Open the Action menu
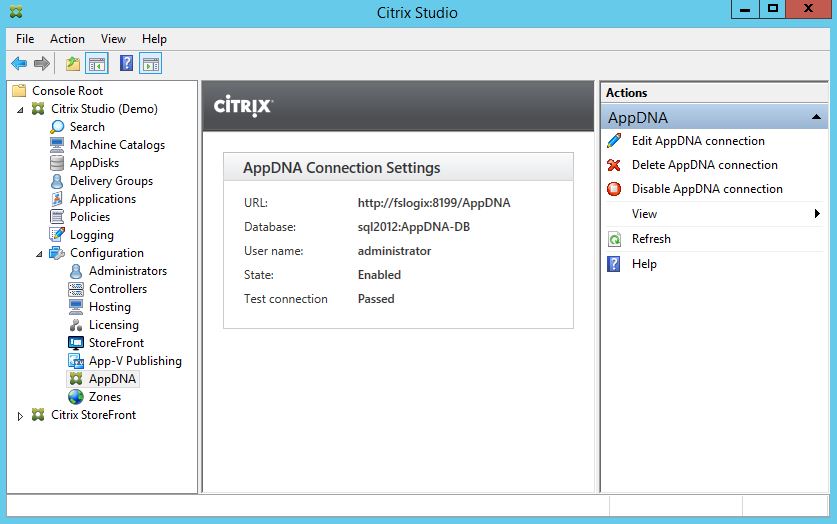Image resolution: width=837 pixels, height=524 pixels. point(67,39)
